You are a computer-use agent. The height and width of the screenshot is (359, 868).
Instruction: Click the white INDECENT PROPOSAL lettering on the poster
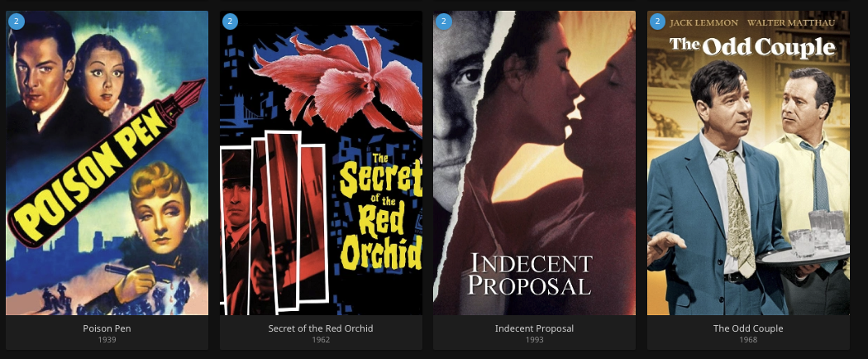point(530,275)
